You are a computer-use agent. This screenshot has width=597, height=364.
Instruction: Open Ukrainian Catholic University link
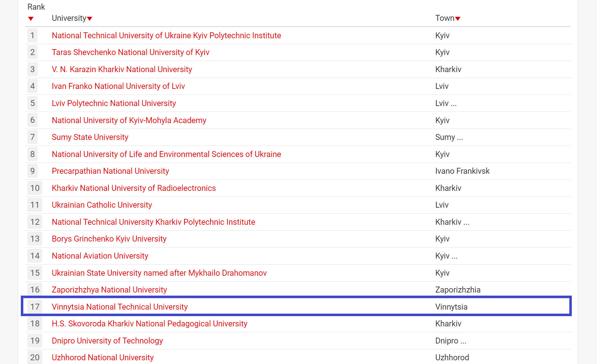tap(102, 205)
